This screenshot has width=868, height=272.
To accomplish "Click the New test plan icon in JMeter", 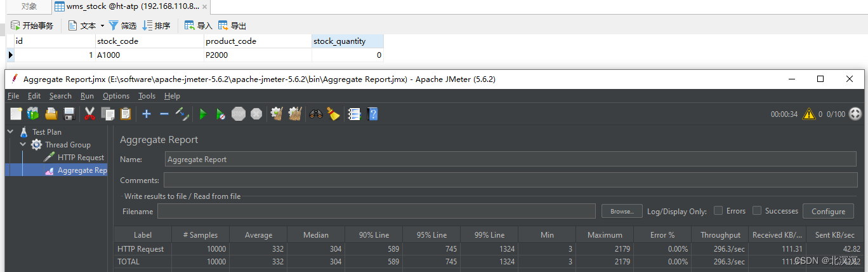I will point(16,114).
